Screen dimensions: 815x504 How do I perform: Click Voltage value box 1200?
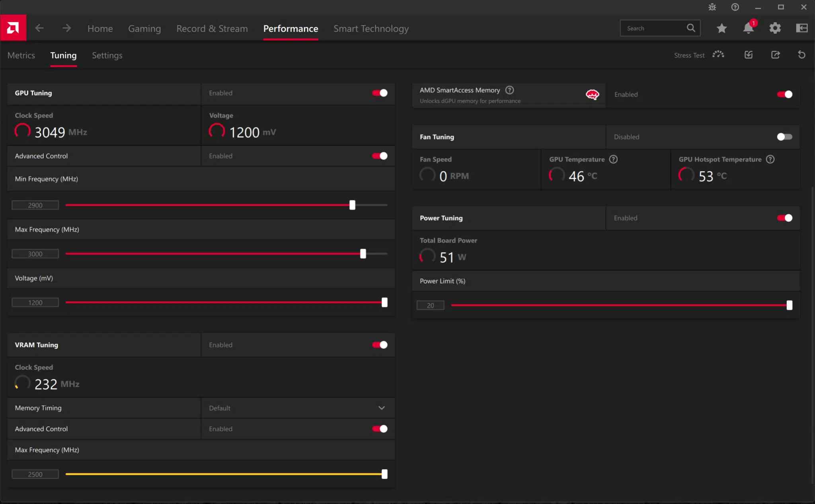(35, 303)
